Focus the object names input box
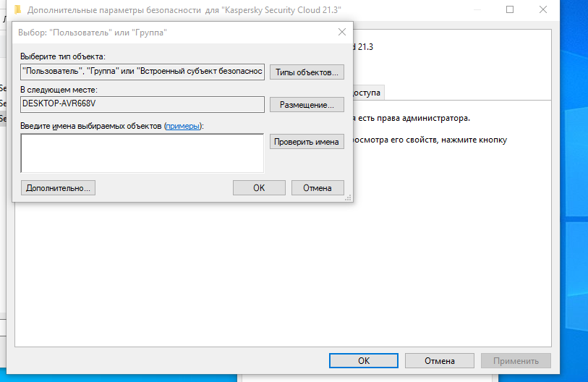The width and height of the screenshot is (588, 382). (x=142, y=153)
